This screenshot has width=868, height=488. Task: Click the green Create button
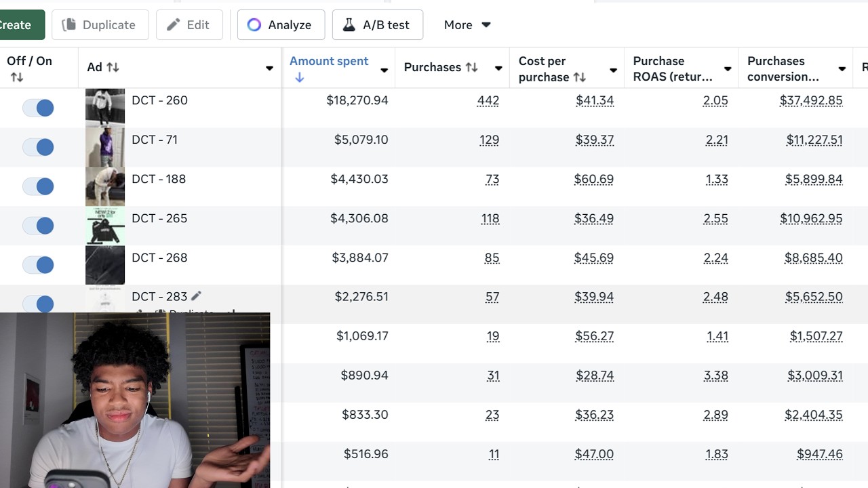click(x=20, y=25)
